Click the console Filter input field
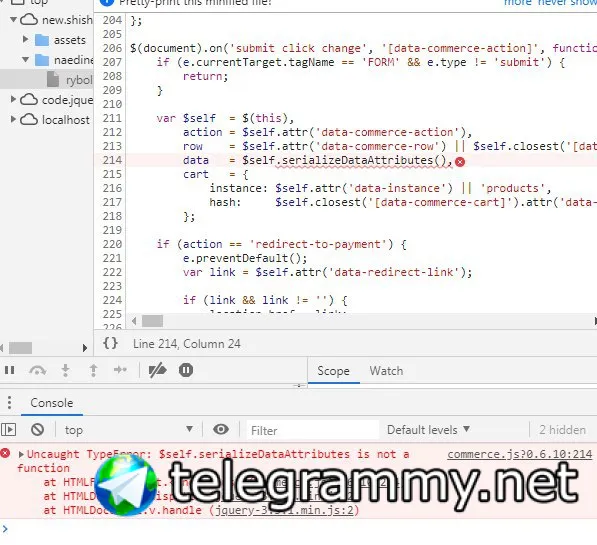The image size is (597, 545). pos(313,430)
